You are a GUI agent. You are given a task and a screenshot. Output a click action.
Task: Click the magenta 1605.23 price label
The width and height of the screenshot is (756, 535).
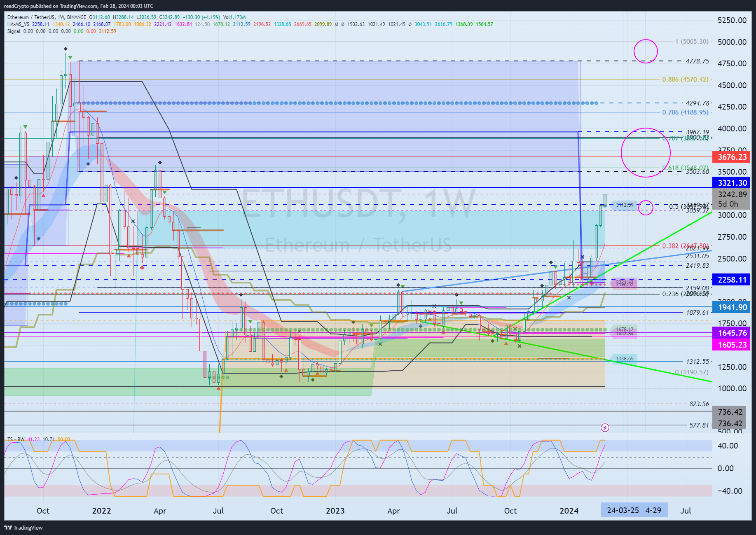tap(732, 345)
